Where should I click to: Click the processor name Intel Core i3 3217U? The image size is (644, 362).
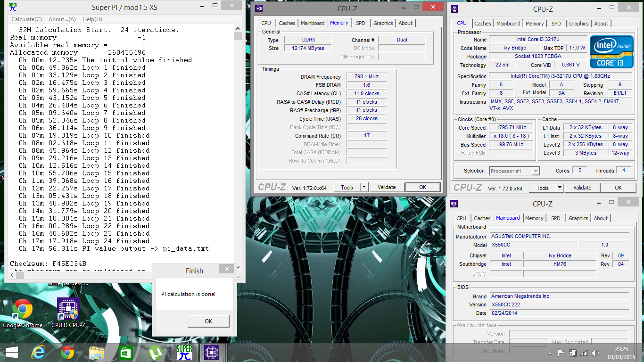click(538, 39)
